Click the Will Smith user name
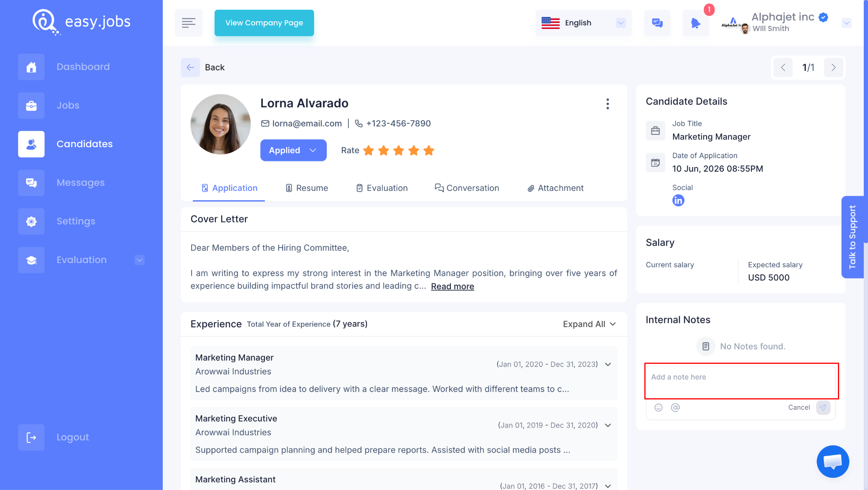This screenshot has width=868, height=490. pos(771,29)
